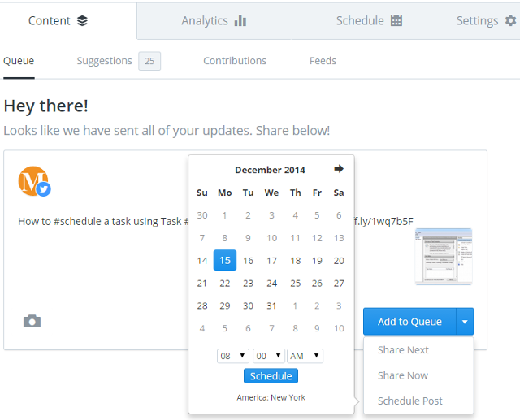Toggle the Add to Queue dropdown arrow
This screenshot has width=520, height=420.
(x=465, y=322)
